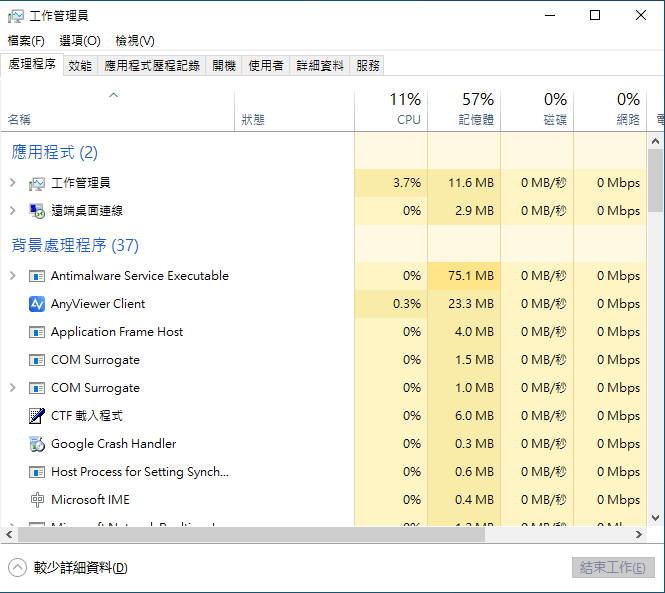Viewport: 665px width, 593px height.
Task: Click the 工作管理員 process icon
Action: point(37,183)
